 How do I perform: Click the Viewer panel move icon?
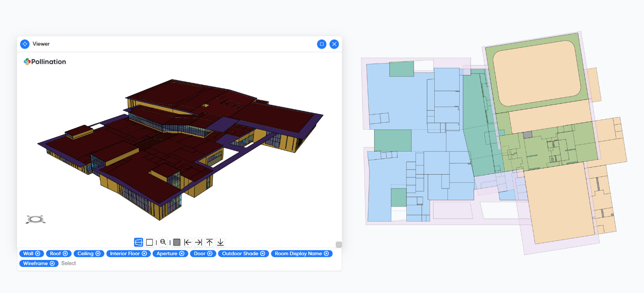tap(25, 44)
